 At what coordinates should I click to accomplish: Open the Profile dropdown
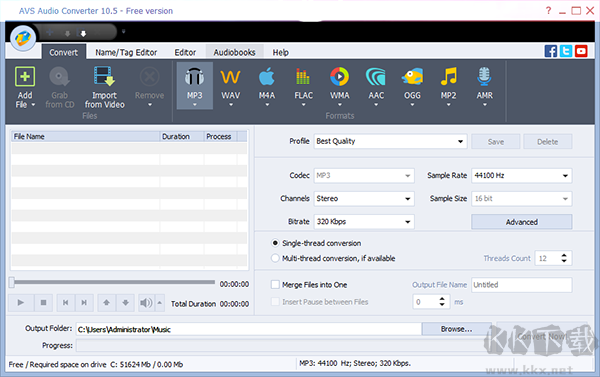coord(390,141)
